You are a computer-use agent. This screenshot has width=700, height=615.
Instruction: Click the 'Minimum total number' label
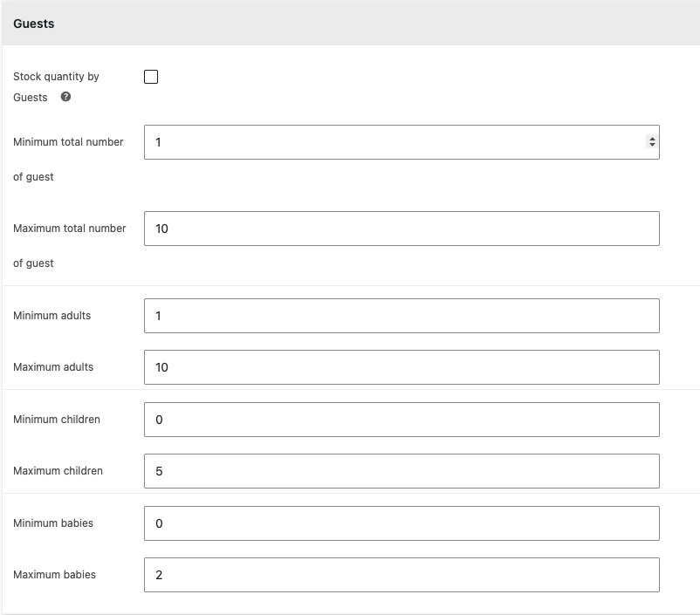68,142
